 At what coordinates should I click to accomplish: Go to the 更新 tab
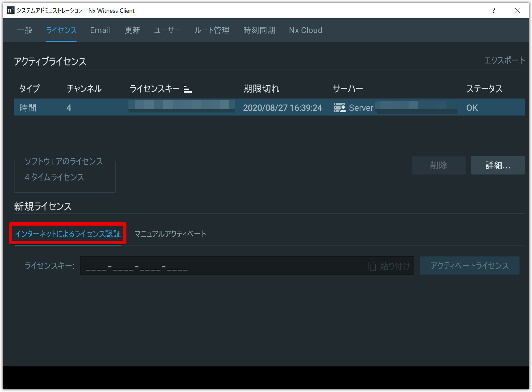(x=132, y=30)
